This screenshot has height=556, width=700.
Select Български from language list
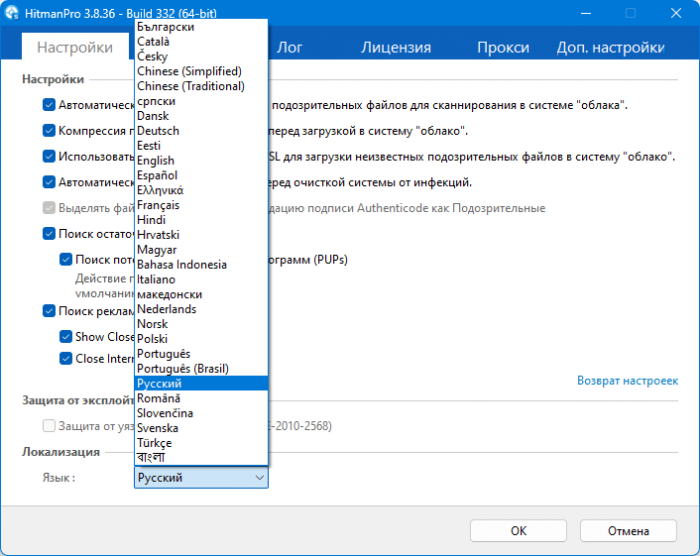coord(201,27)
